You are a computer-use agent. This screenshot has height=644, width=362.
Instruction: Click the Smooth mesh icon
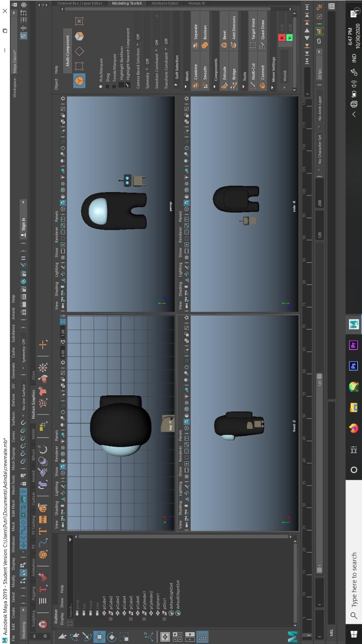tap(205, 85)
